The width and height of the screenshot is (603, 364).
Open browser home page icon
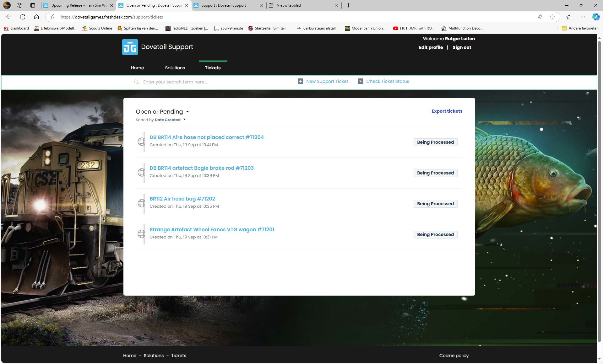pyautogui.click(x=36, y=17)
